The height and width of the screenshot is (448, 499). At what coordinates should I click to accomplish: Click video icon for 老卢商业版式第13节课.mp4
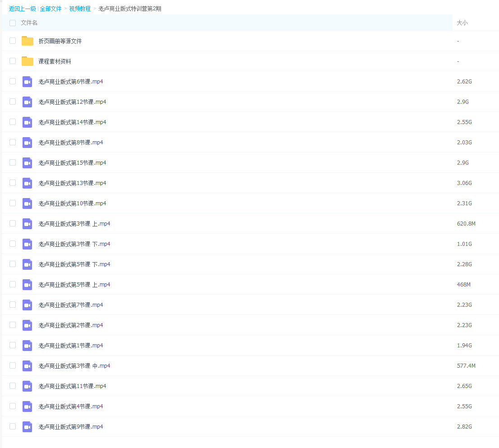tap(27, 183)
